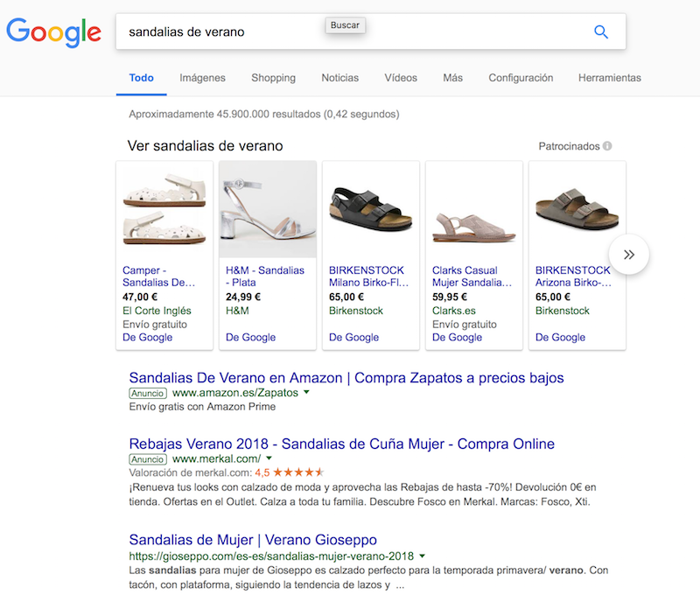Click the Patrocinados info icon
The height and width of the screenshot is (602, 700).
[607, 146]
